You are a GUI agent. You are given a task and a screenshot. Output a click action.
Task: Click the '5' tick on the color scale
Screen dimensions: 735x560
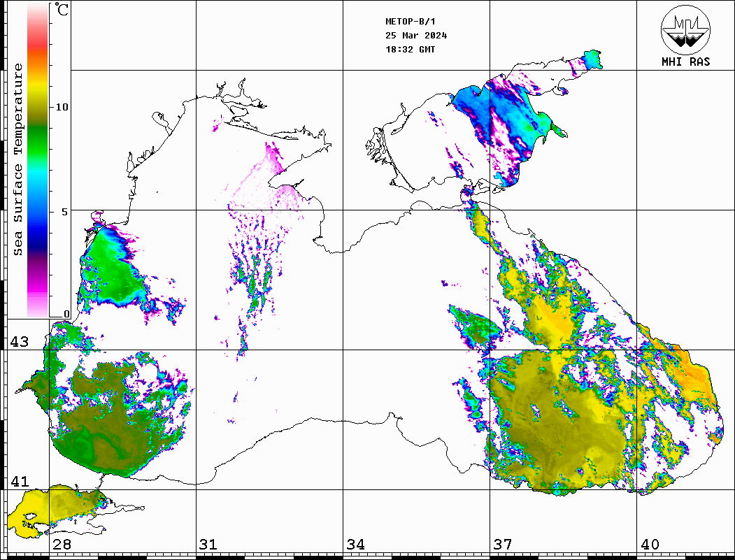[x=64, y=212]
